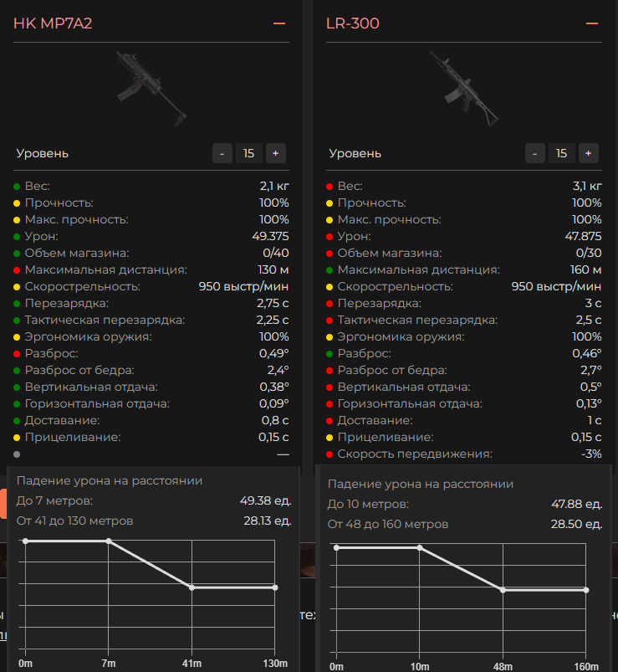The width and height of the screenshot is (618, 672).
Task: Click the 130m point on MP7A2 graph
Action: (x=275, y=587)
